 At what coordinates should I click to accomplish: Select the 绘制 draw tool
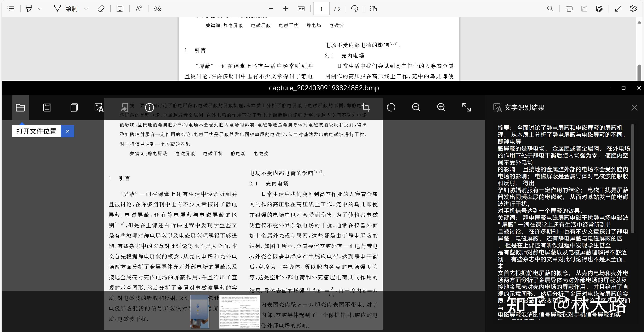(x=66, y=9)
